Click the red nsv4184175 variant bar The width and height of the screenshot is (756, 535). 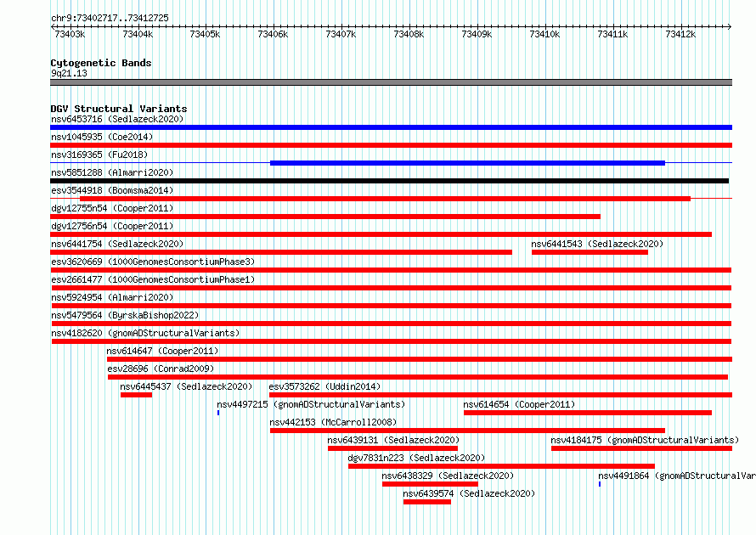[x=641, y=448]
